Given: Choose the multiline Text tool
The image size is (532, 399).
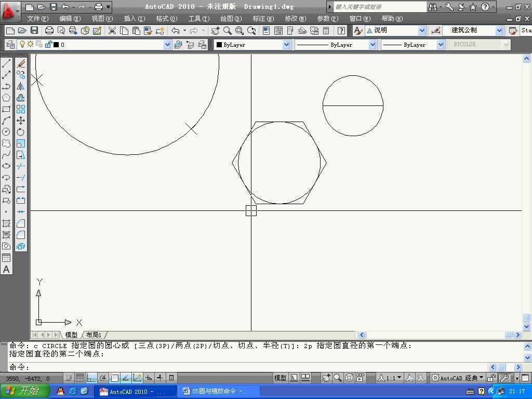Looking at the screenshot, I should (6, 270).
